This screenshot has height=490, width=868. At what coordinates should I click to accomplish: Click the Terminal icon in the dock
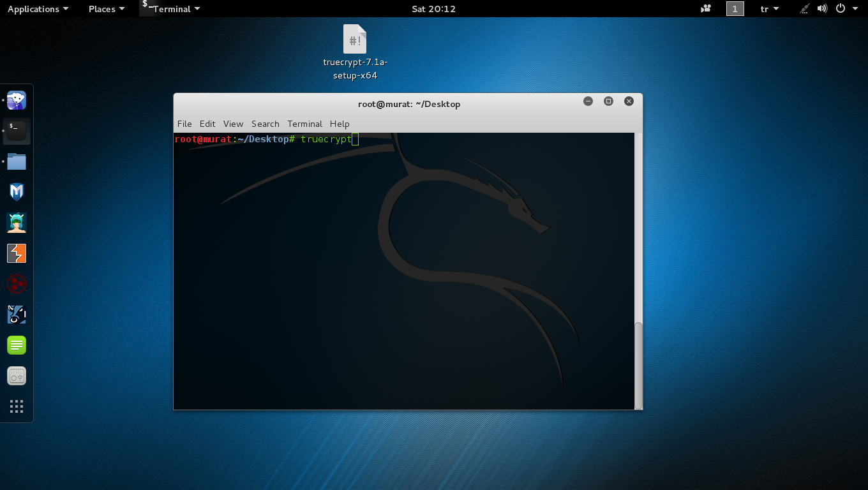(x=17, y=131)
